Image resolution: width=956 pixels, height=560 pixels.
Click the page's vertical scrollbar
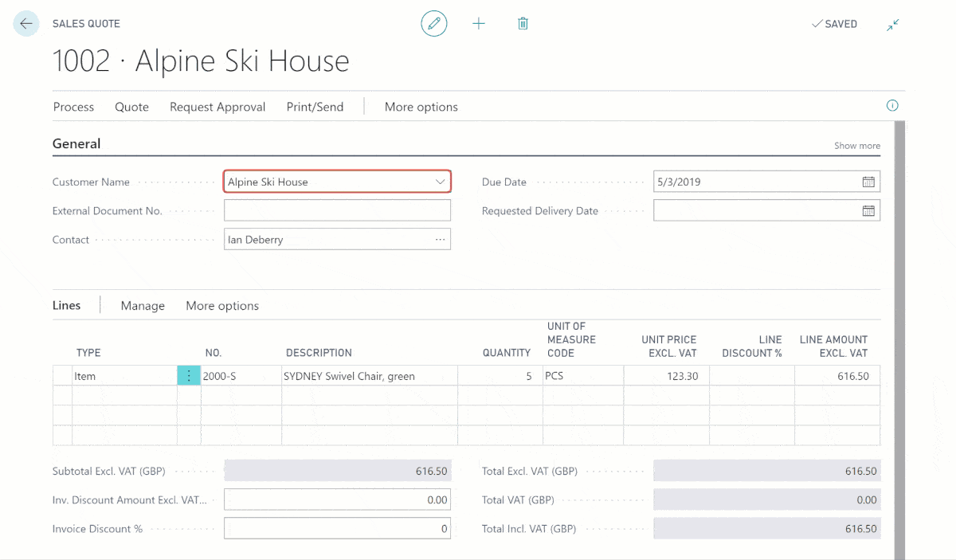point(900,340)
